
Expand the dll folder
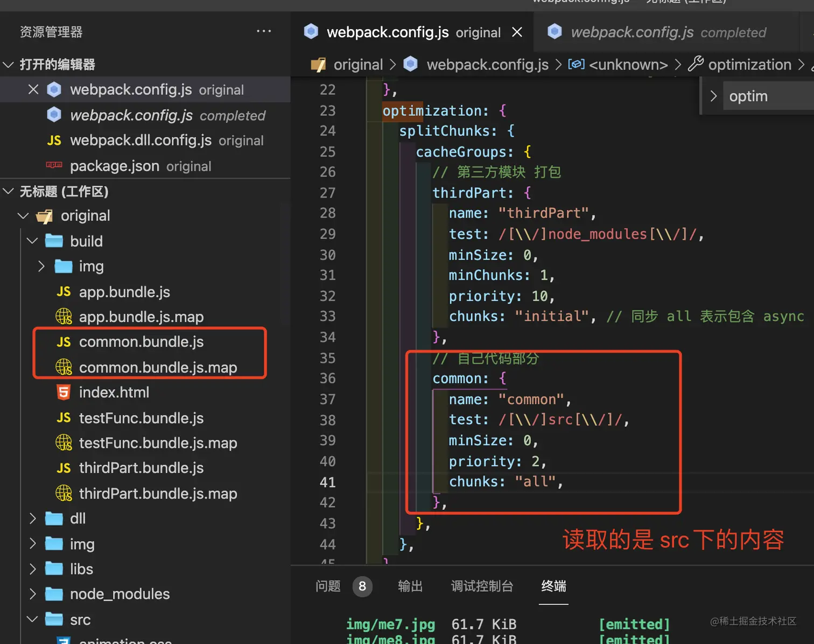[32, 519]
